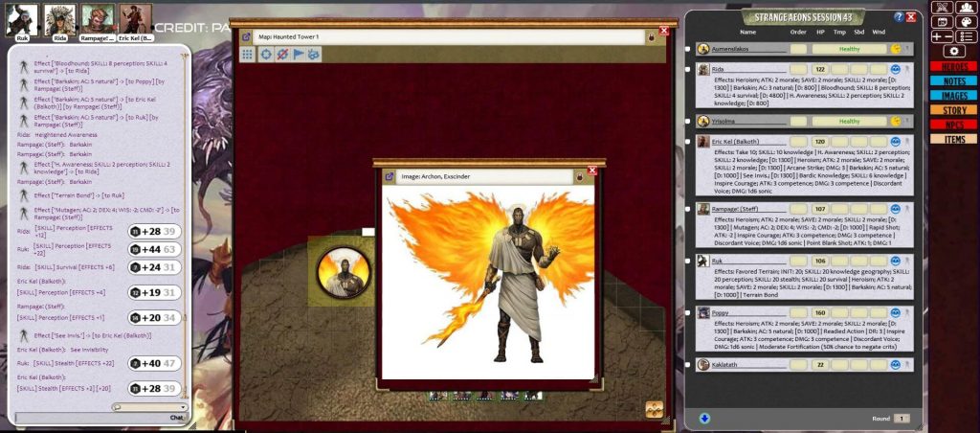Click Poppy's blue friend-or-foe face icon
Image resolution: width=980 pixels, height=433 pixels.
pos(895,312)
